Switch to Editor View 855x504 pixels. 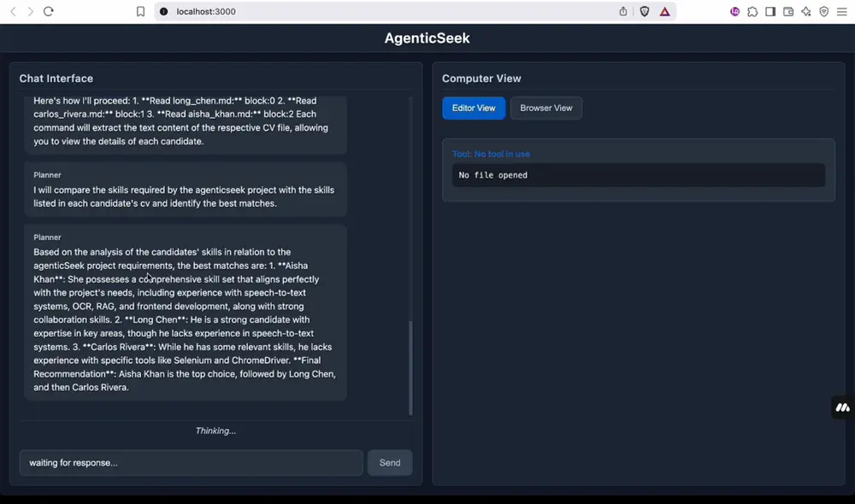[x=474, y=108]
